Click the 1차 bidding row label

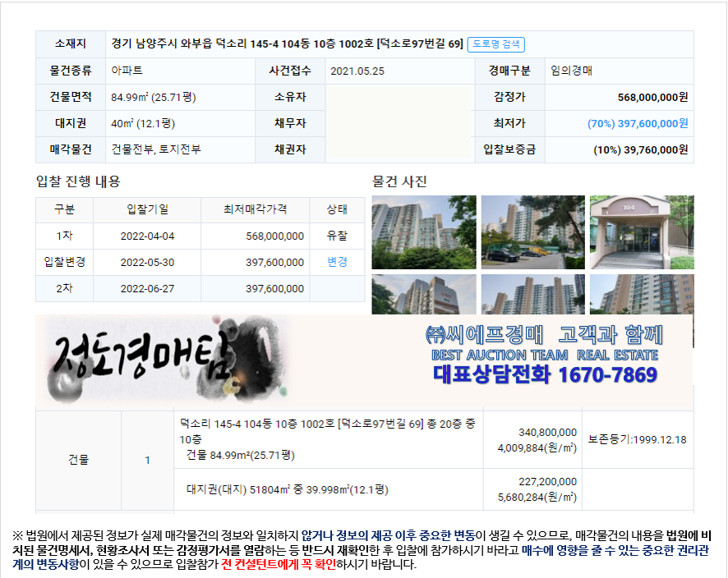tap(65, 236)
